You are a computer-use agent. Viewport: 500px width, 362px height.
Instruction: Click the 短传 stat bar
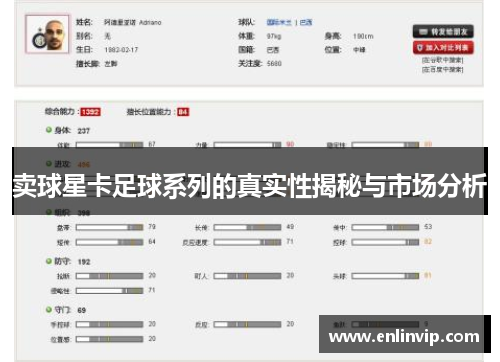109,242
